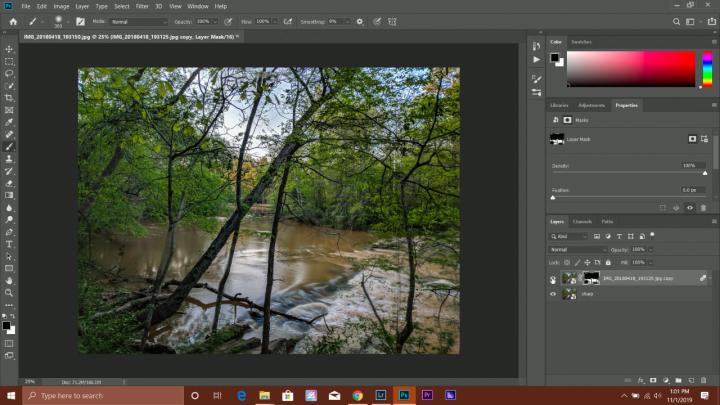720x405 pixels.
Task: Add a vector mask button in Properties
Action: tap(704, 139)
